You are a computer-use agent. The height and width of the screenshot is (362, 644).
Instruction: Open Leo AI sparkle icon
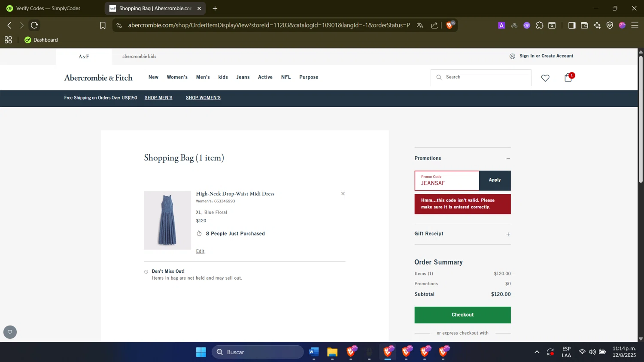tap(597, 25)
